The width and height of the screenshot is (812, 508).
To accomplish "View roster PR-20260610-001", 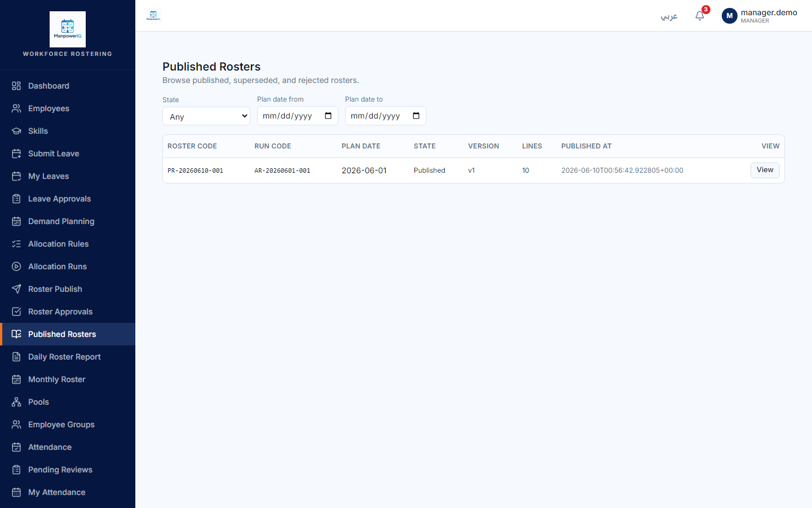I will click(765, 170).
